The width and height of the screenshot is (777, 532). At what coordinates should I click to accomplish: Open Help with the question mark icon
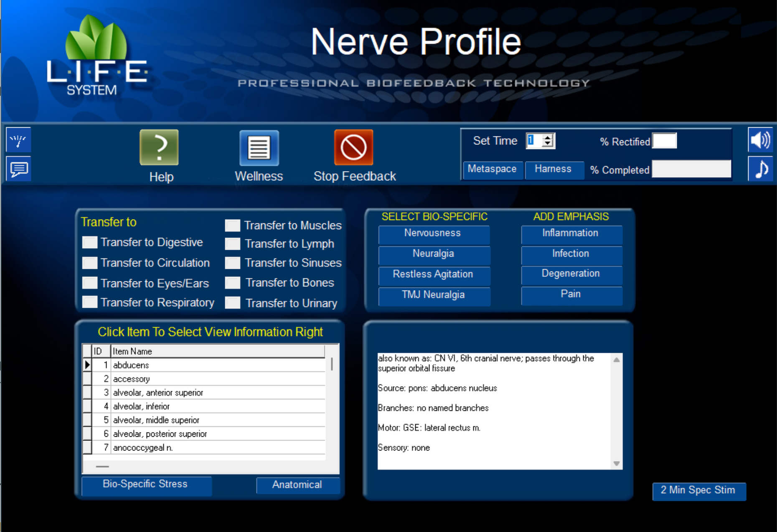click(159, 147)
